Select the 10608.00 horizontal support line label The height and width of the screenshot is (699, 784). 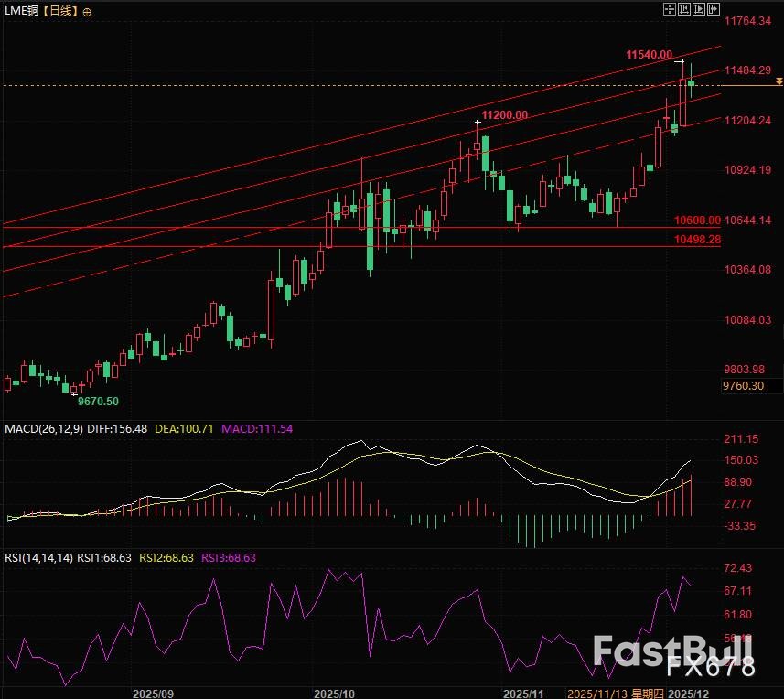[697, 220]
